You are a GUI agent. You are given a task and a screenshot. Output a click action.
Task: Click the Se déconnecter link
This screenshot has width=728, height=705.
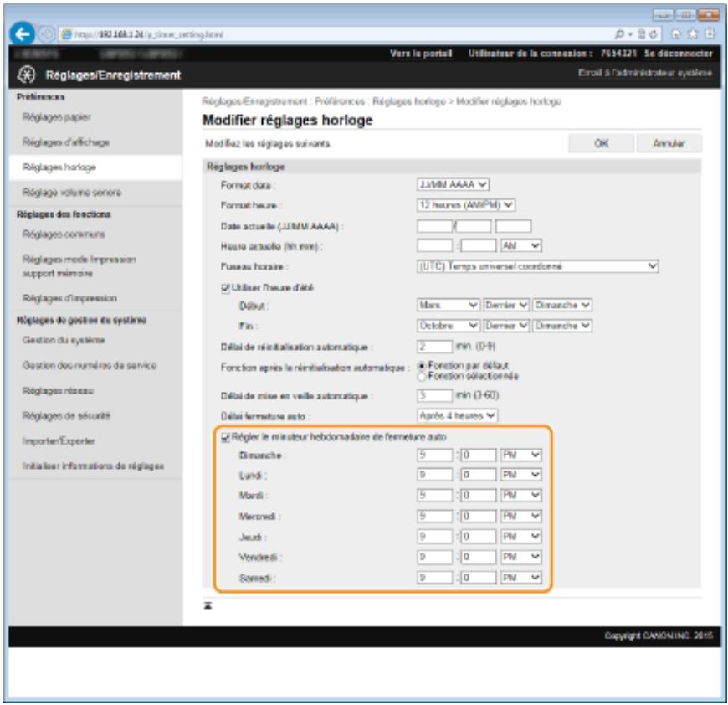[x=678, y=54]
